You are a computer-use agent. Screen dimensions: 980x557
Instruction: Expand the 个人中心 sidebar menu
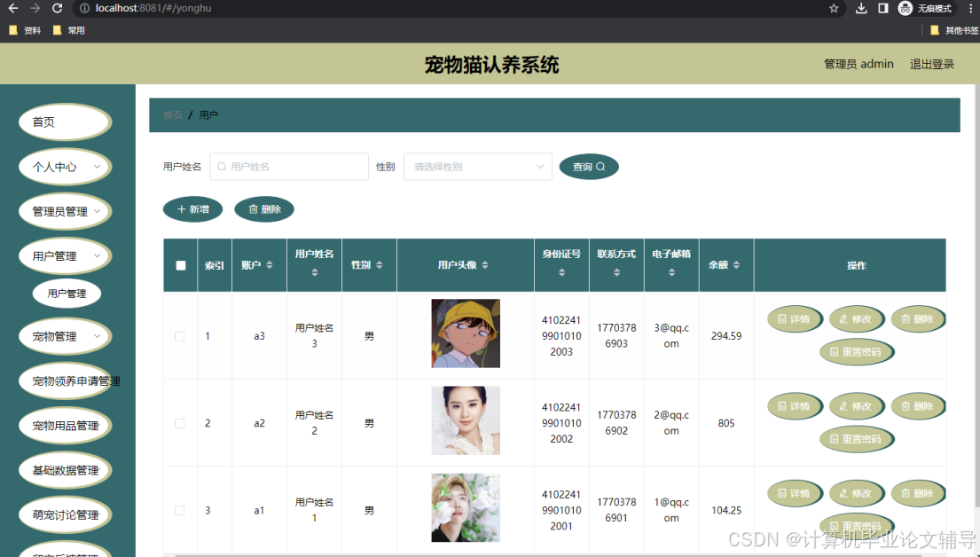click(65, 167)
